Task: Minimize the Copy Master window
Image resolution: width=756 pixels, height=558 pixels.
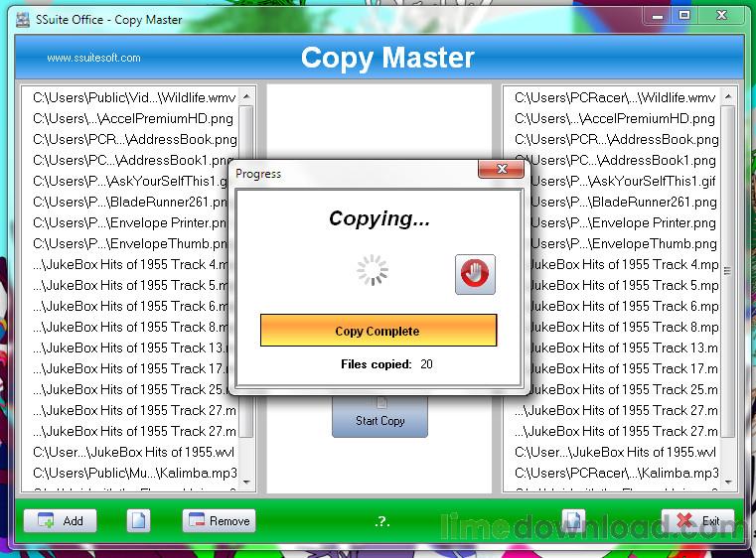Action: pyautogui.click(x=658, y=16)
